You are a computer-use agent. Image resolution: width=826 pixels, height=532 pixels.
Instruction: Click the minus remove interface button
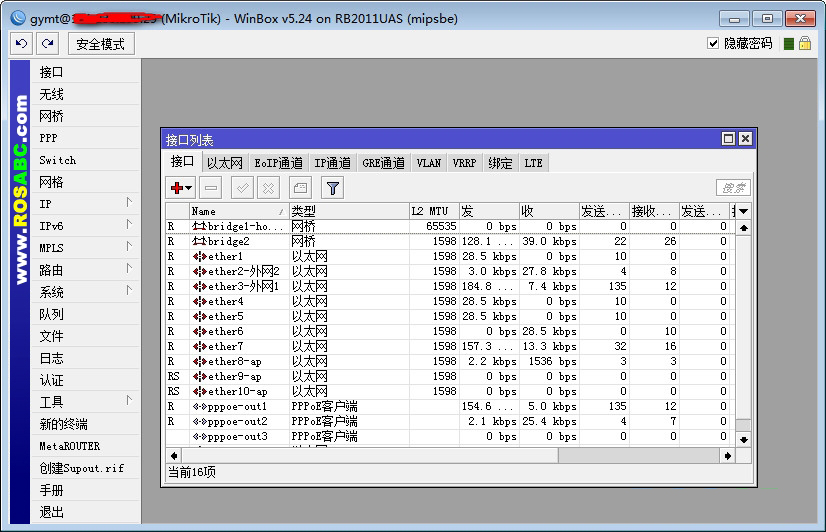tap(211, 187)
